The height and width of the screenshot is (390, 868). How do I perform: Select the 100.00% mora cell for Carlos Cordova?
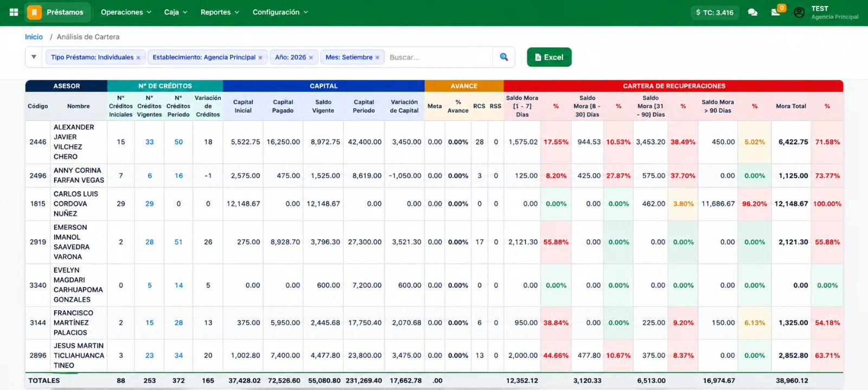click(x=827, y=204)
